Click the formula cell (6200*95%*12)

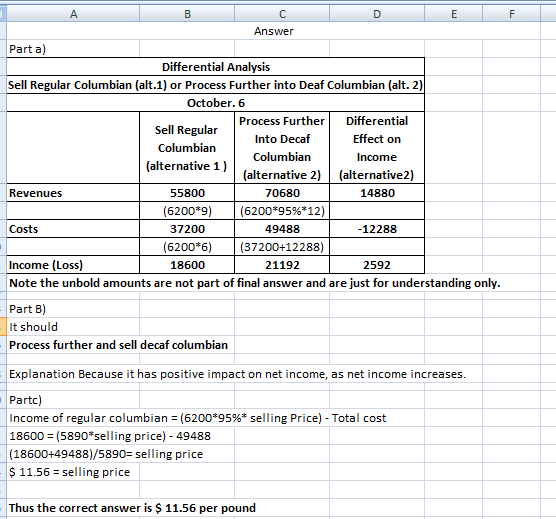click(282, 211)
